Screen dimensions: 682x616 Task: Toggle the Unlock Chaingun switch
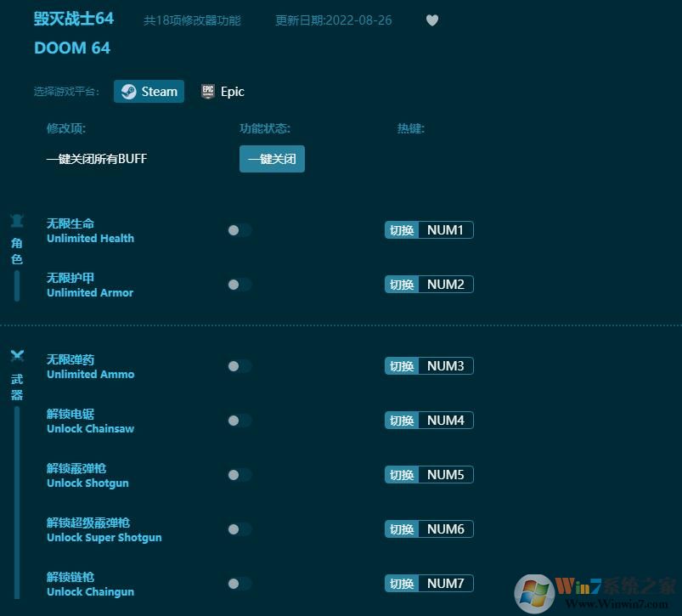tap(239, 583)
